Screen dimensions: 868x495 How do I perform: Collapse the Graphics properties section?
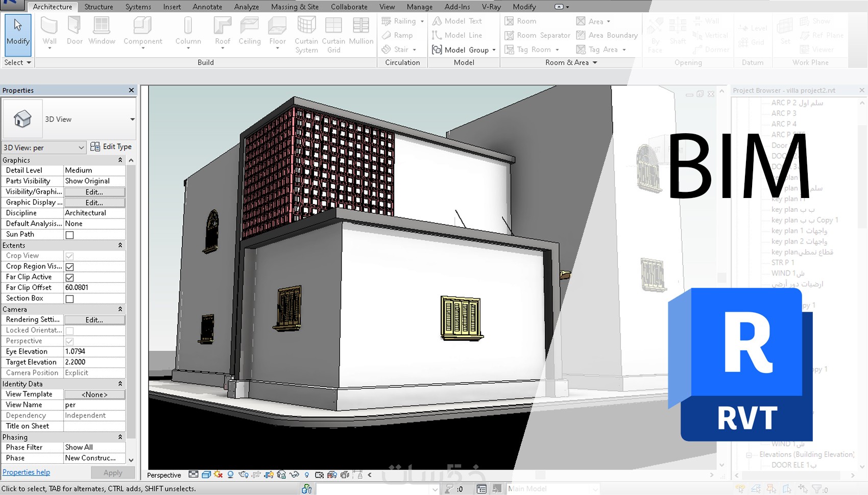(120, 160)
